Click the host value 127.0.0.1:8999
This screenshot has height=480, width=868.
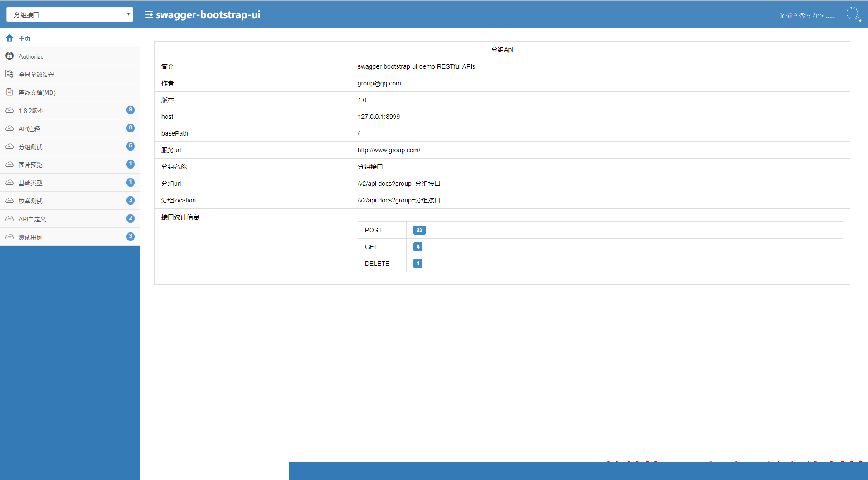click(379, 117)
